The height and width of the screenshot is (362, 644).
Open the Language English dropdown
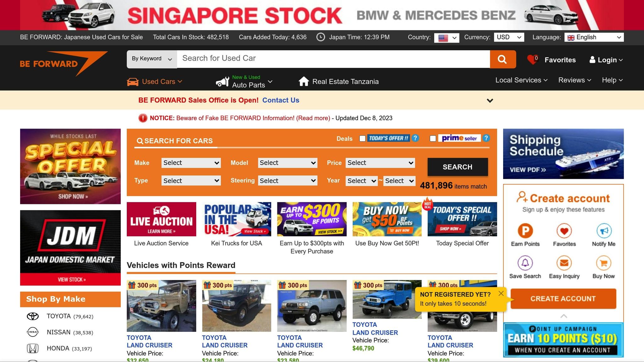tap(594, 37)
